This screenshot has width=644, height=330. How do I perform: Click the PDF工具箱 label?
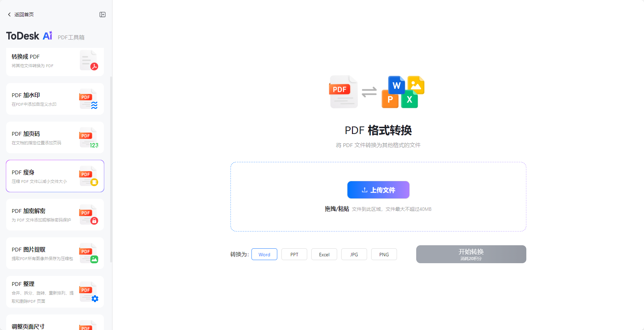[71, 37]
